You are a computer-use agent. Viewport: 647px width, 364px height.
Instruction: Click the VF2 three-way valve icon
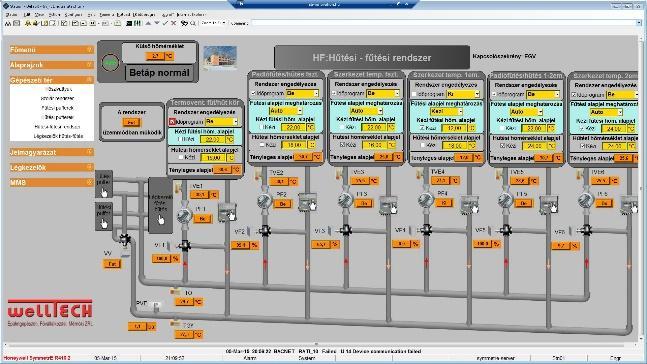[x=264, y=231]
